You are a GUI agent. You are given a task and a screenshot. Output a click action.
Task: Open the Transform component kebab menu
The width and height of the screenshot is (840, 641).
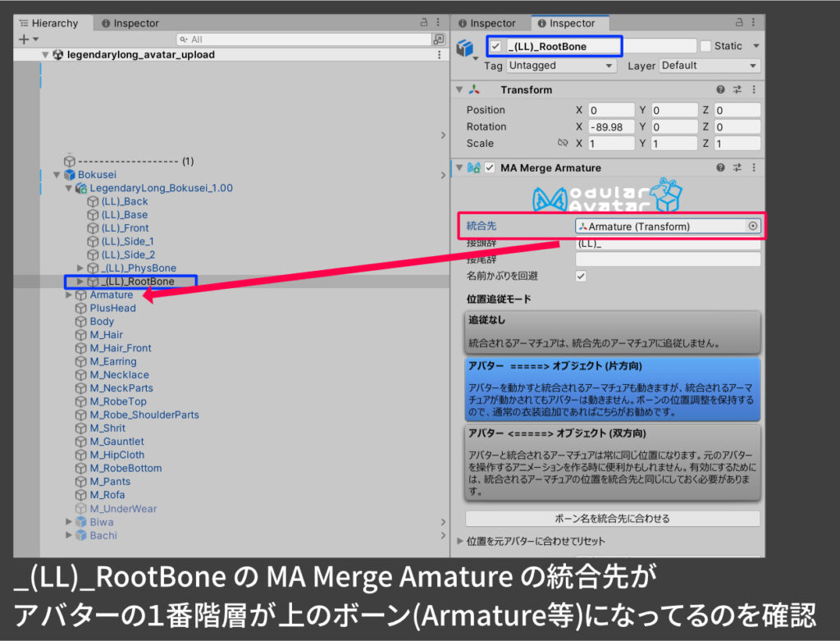tap(754, 90)
